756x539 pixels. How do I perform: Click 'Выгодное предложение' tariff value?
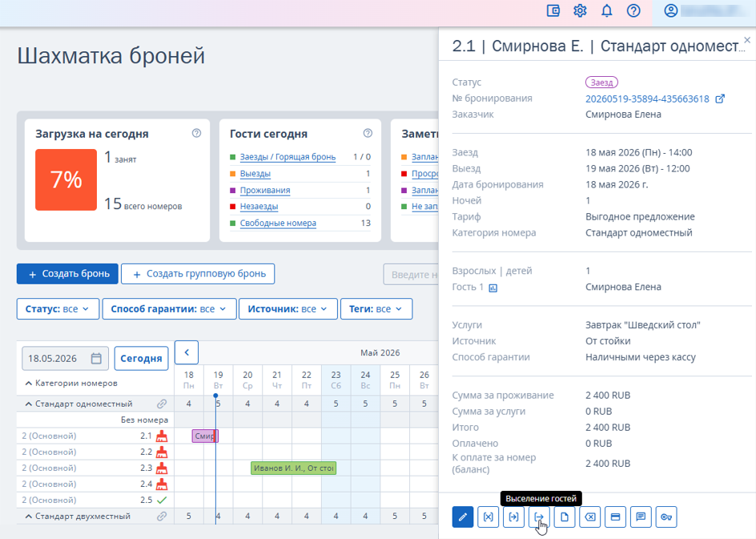(640, 216)
